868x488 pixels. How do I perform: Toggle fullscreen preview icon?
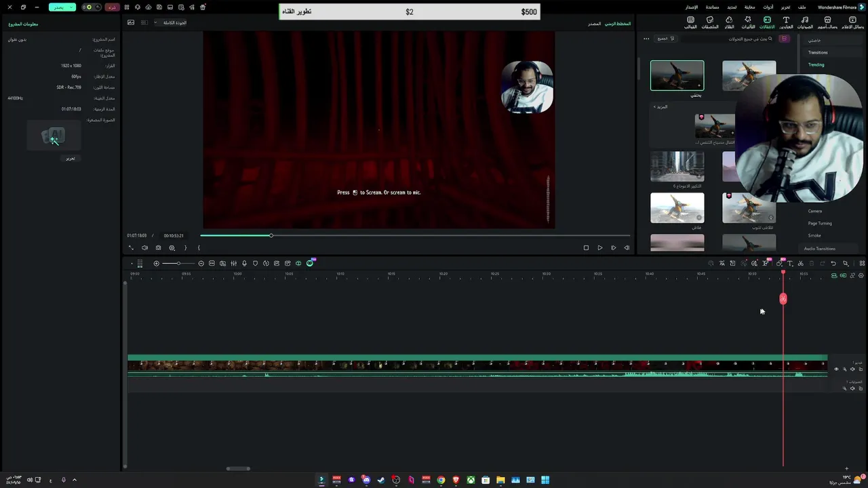click(131, 248)
